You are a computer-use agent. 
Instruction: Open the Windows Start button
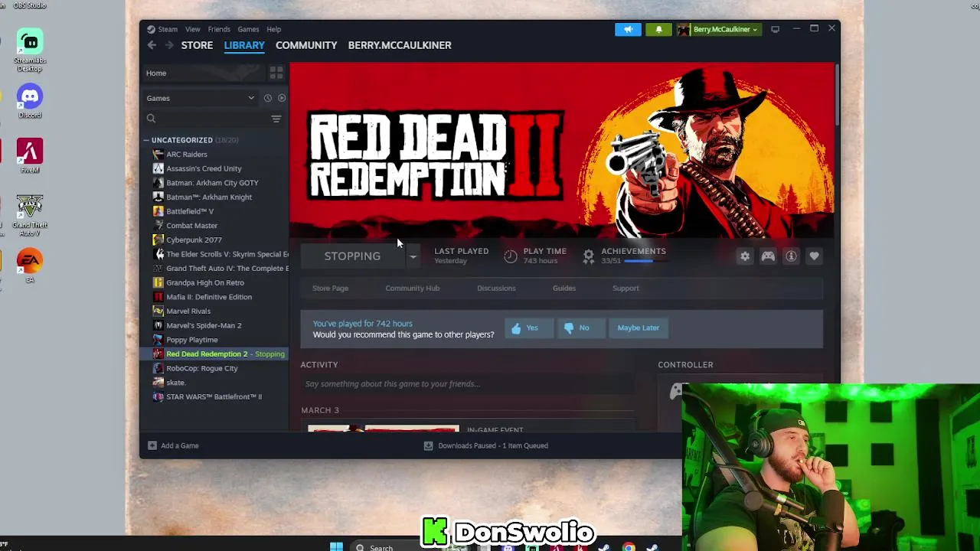pyautogui.click(x=336, y=546)
